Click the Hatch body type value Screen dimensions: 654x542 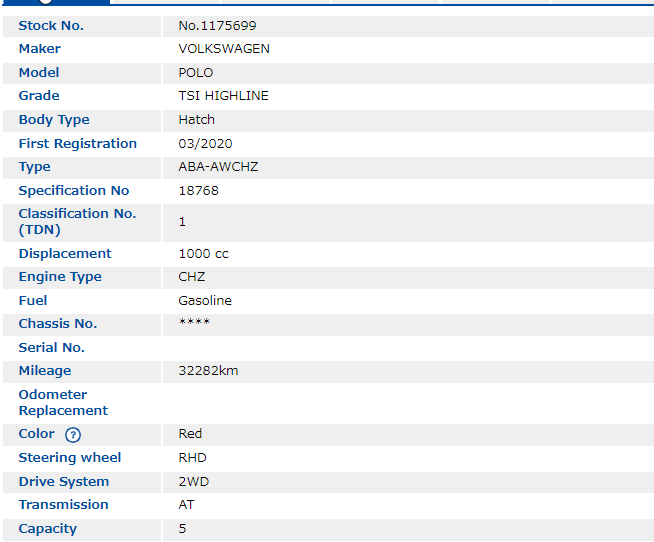click(197, 120)
